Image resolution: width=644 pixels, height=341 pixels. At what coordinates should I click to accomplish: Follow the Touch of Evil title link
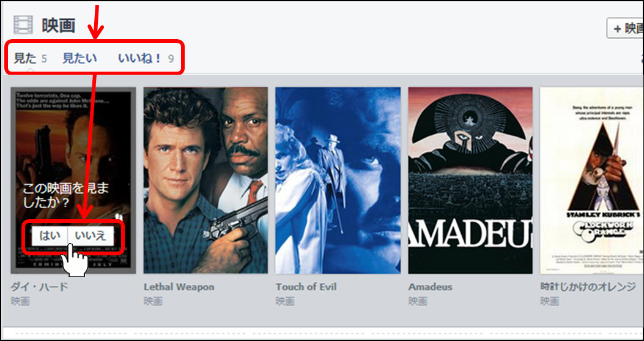[x=306, y=287]
